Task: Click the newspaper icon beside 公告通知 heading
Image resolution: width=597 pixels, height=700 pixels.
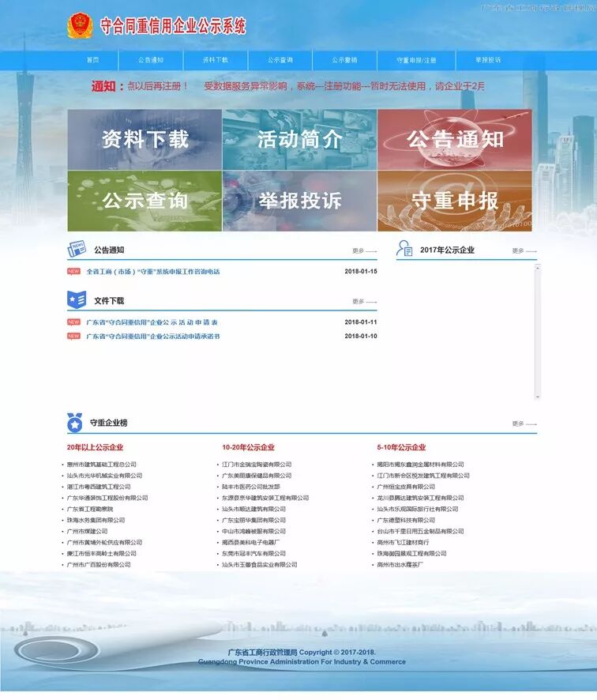Action: click(77, 249)
